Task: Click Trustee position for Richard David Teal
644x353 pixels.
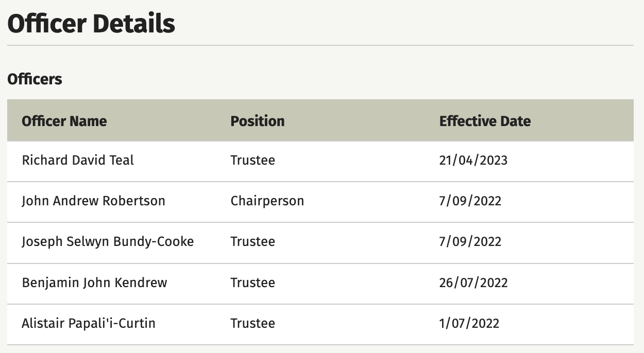Action: 252,160
